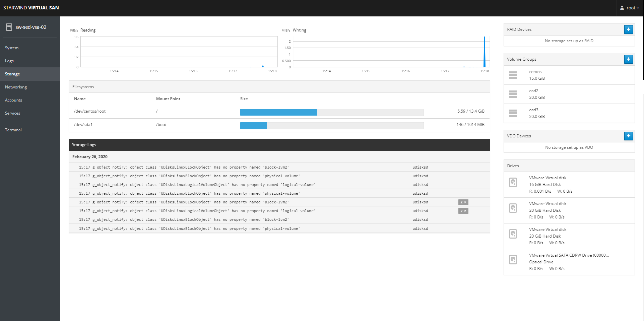Click the plus button for VDO Devices
644x321 pixels.
pos(628,136)
